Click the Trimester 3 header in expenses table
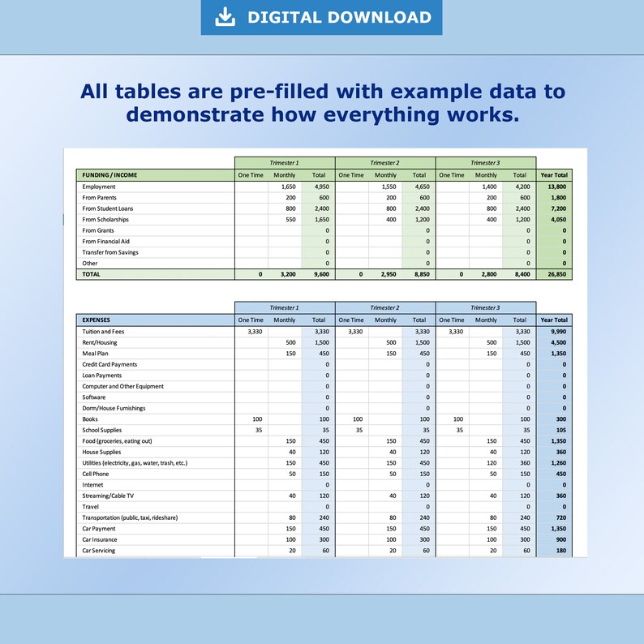This screenshot has height=644, width=644. [486, 307]
